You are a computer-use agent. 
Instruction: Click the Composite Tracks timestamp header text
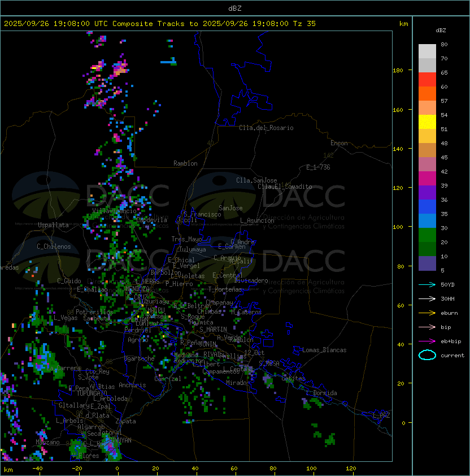[160, 24]
